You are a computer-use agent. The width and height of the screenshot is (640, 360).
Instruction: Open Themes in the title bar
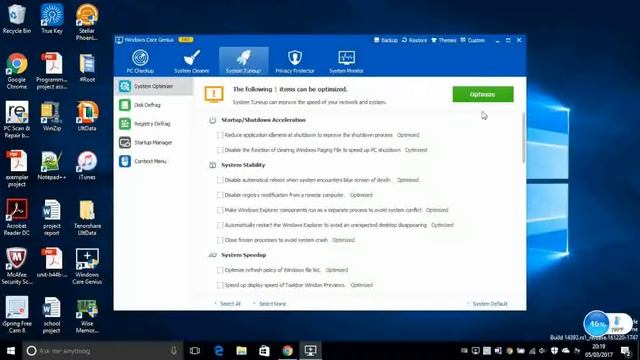coord(444,40)
